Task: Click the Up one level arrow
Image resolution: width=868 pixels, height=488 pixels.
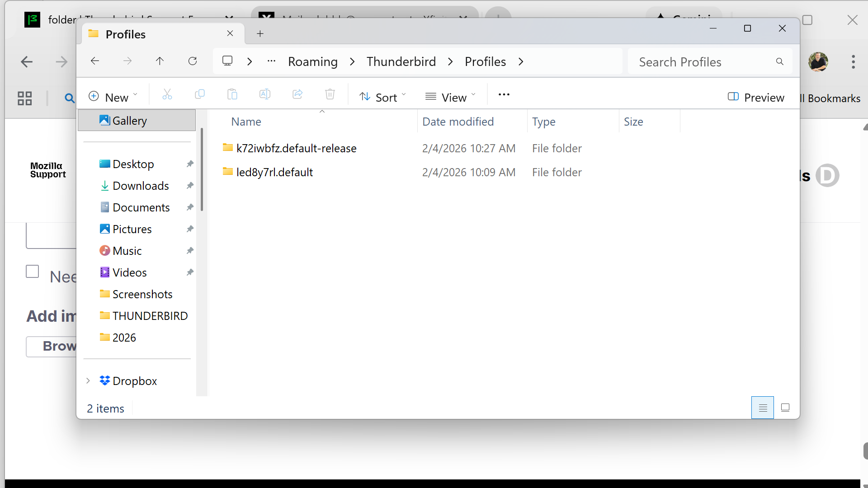Action: coord(160,61)
